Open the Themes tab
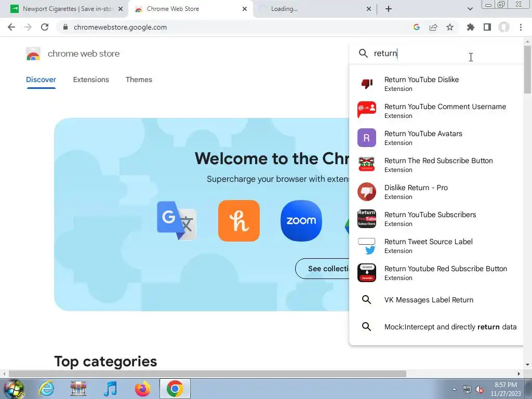 coord(139,79)
